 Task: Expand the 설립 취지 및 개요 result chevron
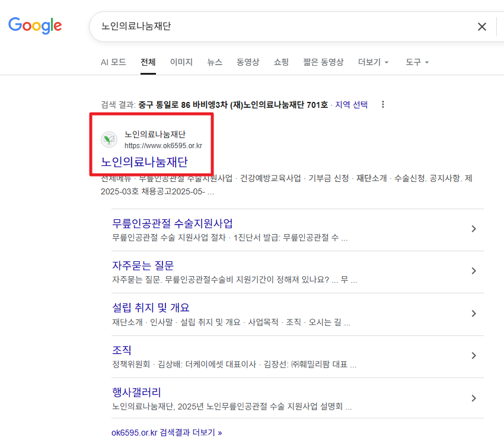click(x=473, y=313)
